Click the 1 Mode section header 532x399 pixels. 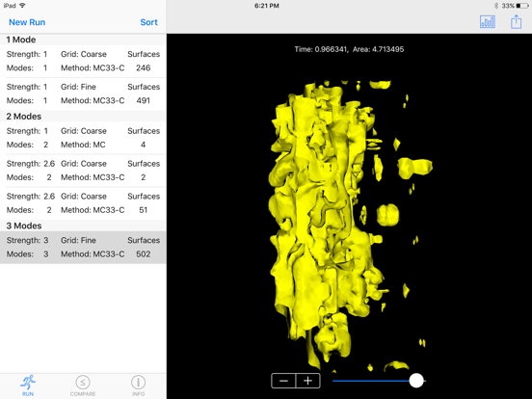83,40
